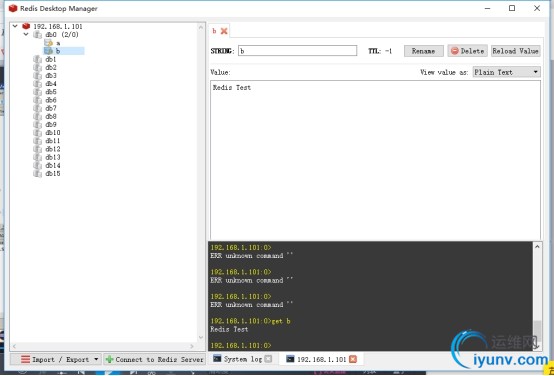Click the db7 database icon
554x376 pixels.
37,108
